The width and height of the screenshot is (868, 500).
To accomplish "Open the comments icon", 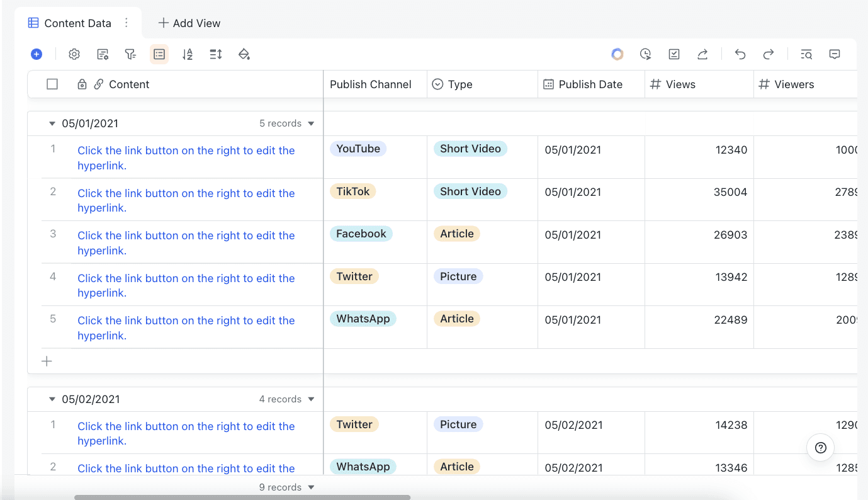I will pyautogui.click(x=835, y=54).
